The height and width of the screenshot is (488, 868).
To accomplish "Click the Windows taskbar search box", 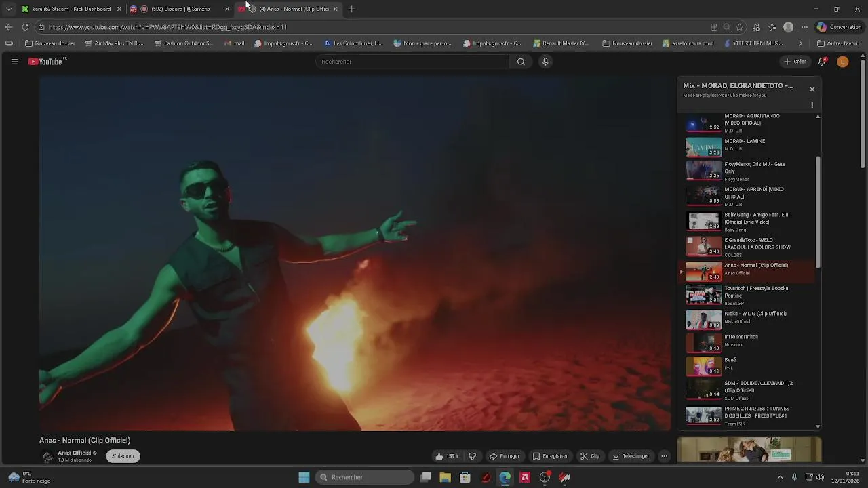I will [366, 477].
